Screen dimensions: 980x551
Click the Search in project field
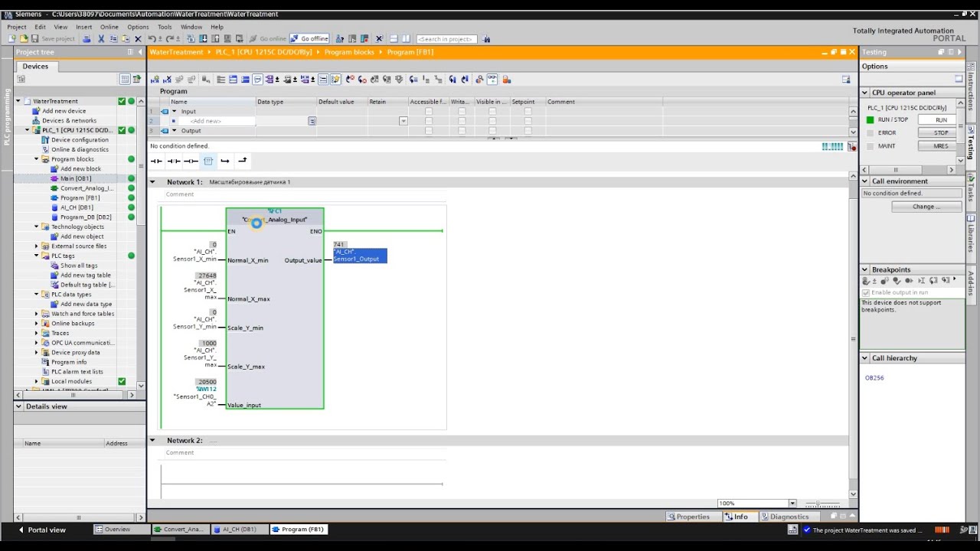pos(446,39)
